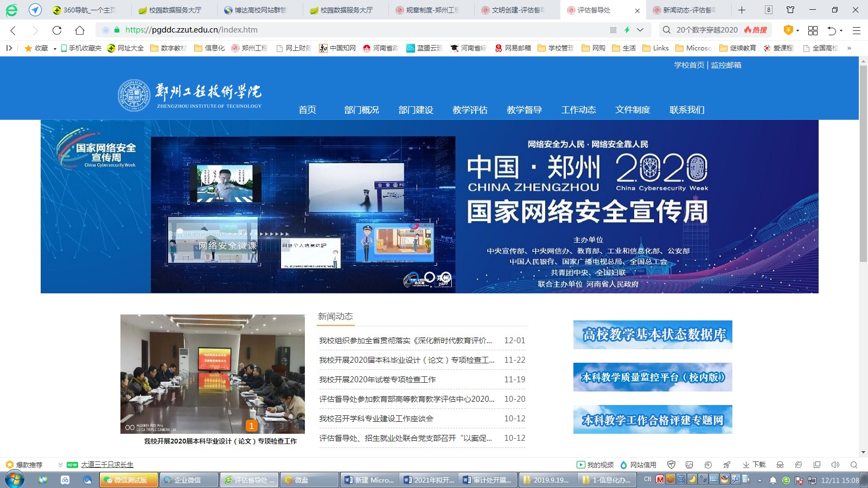Click the 企业微信 taskbar button
Image resolution: width=868 pixels, height=488 pixels.
(x=189, y=480)
